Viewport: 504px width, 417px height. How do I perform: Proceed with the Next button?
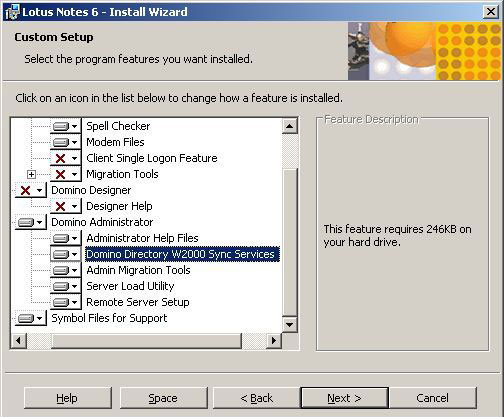click(345, 398)
